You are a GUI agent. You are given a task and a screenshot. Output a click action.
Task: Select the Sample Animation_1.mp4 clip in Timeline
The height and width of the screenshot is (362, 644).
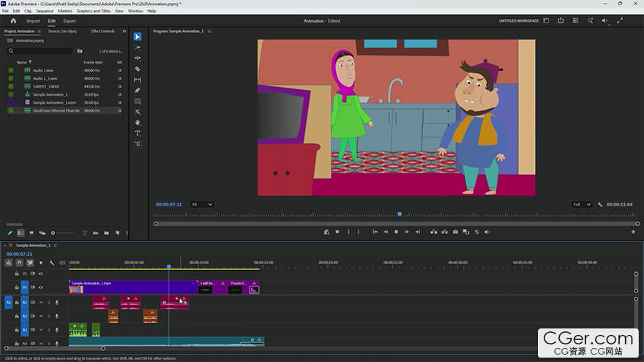point(133,287)
